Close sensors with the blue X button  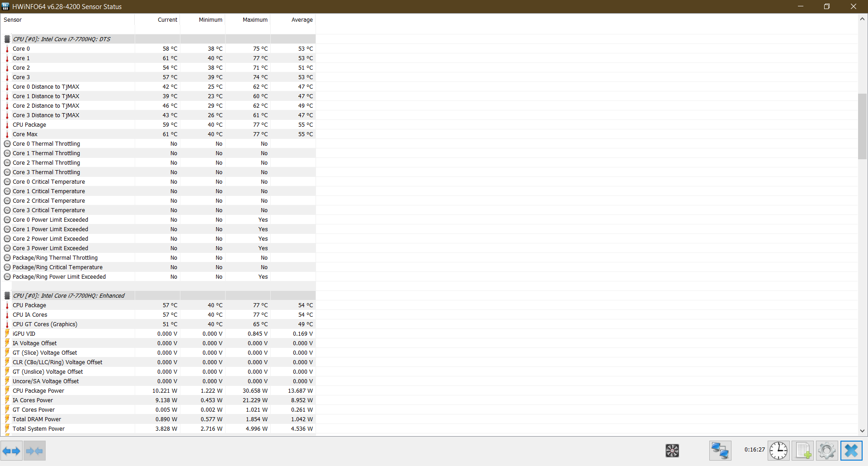851,451
